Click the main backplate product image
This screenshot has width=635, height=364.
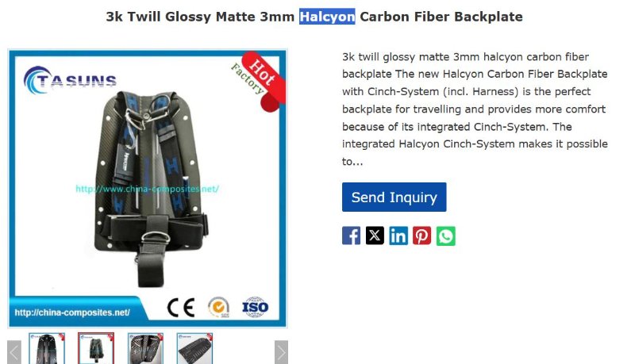(x=148, y=188)
